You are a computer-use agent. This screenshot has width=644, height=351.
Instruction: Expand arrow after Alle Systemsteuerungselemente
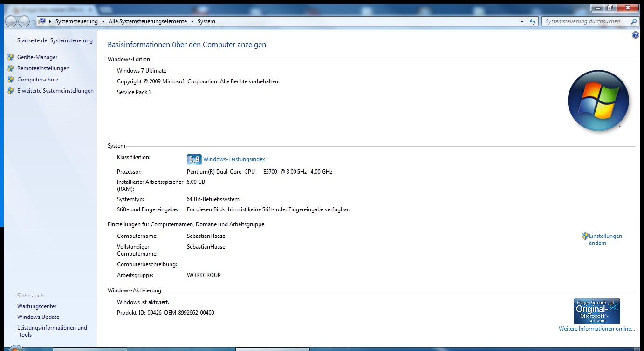[x=192, y=21]
